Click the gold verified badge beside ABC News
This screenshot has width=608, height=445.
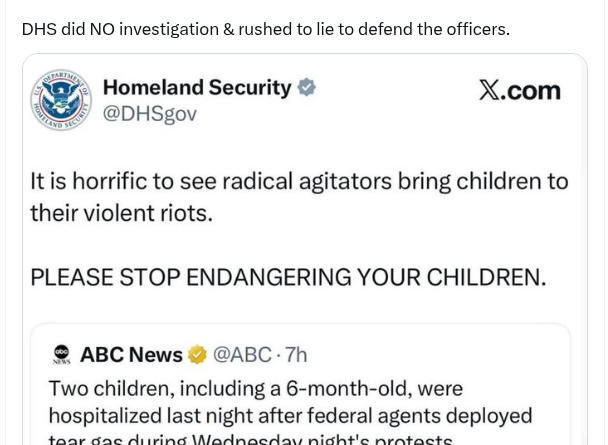[x=197, y=355]
